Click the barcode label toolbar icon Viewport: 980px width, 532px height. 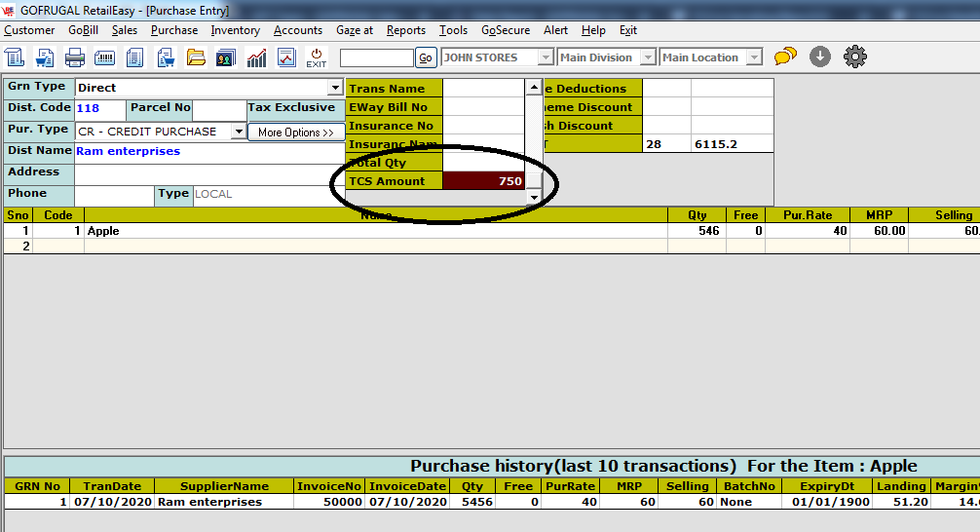(104, 57)
